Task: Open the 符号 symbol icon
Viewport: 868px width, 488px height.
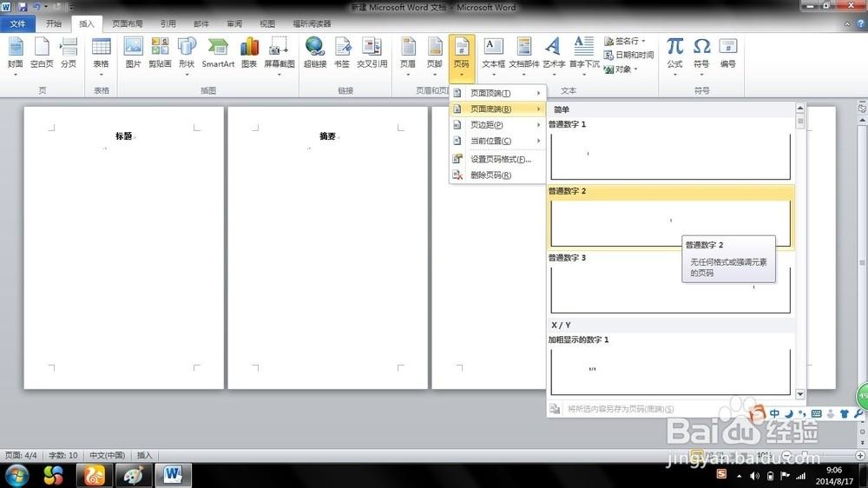Action: coord(701,52)
